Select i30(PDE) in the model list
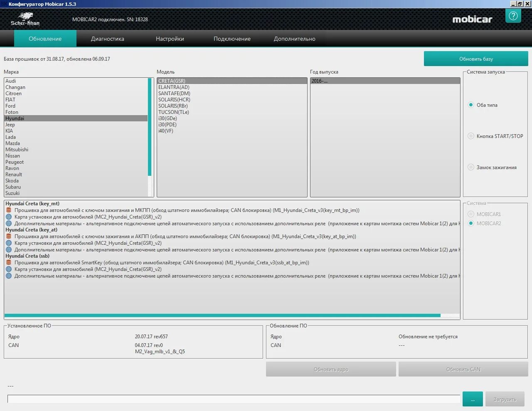Screen dimensions: 532x411 point(232,125)
